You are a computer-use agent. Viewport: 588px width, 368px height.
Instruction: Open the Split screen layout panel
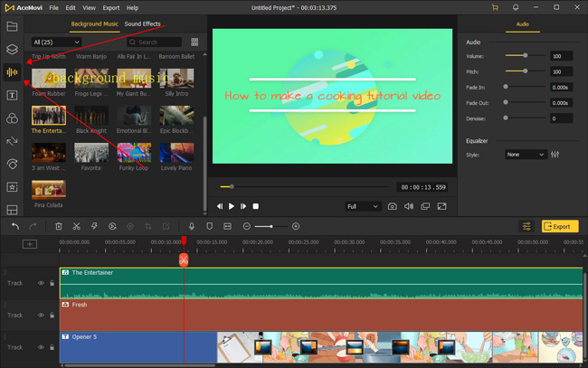(12, 210)
